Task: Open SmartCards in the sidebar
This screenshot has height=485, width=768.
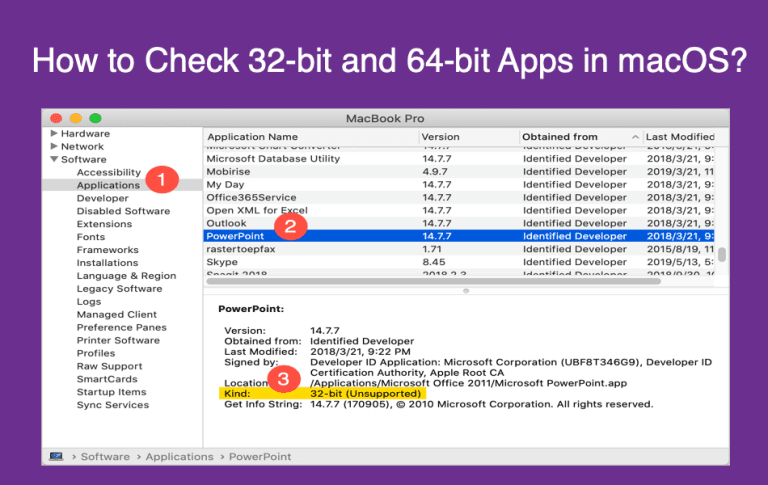Action: pyautogui.click(x=107, y=379)
